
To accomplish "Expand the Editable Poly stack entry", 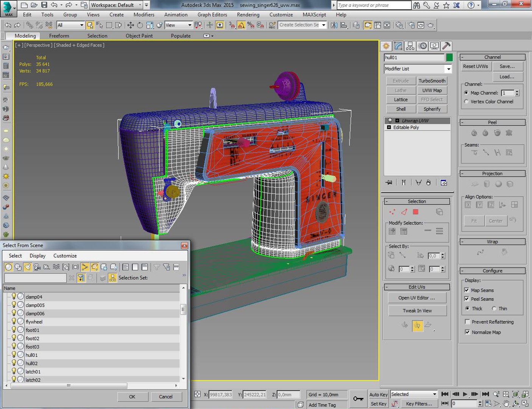I will 389,128.
